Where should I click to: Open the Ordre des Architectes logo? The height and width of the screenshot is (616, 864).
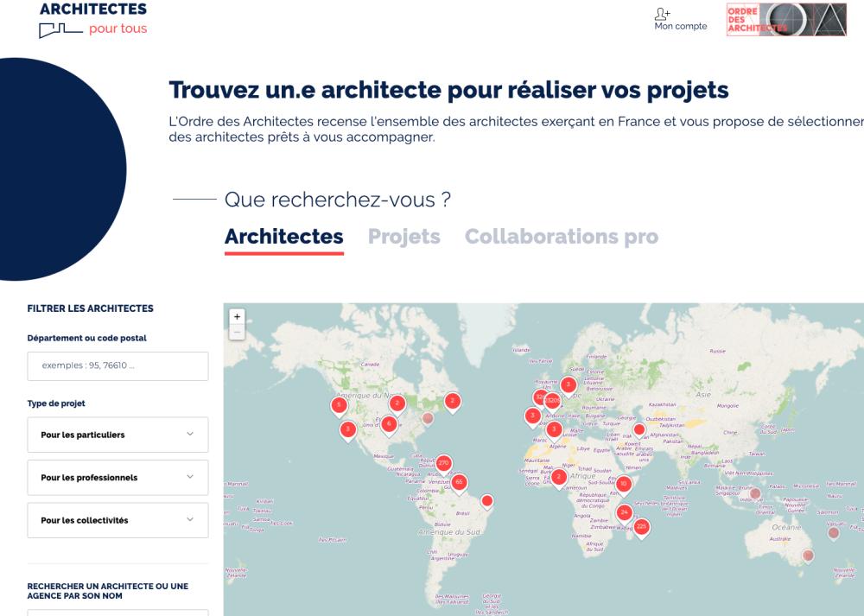pyautogui.click(x=786, y=20)
